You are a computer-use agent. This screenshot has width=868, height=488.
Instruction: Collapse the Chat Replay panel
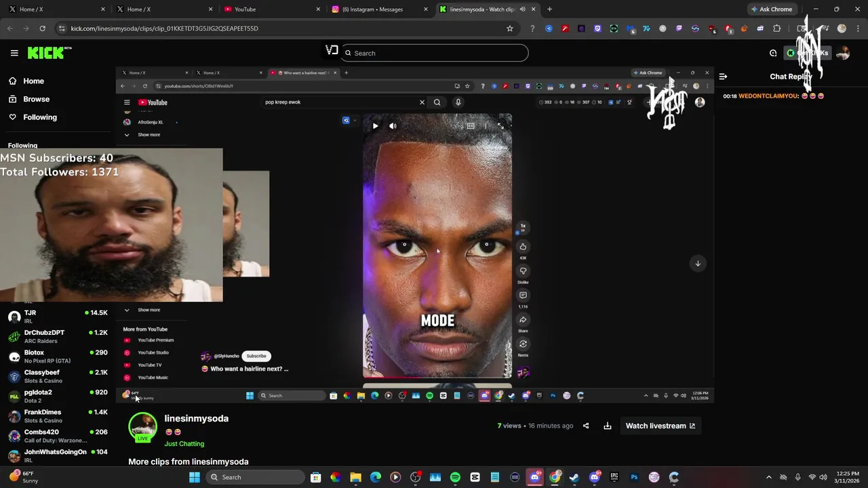tap(723, 77)
